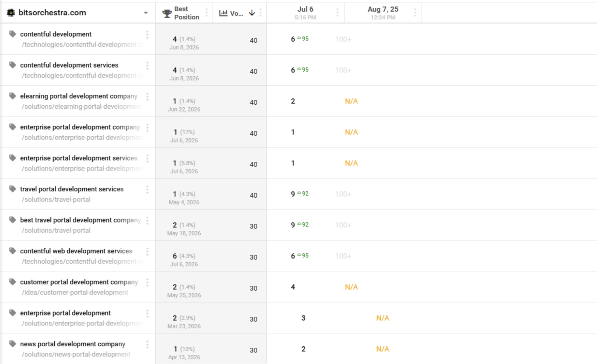The image size is (603, 364).
Task: Open Aug 7, 25 column options menu
Action: [415, 13]
